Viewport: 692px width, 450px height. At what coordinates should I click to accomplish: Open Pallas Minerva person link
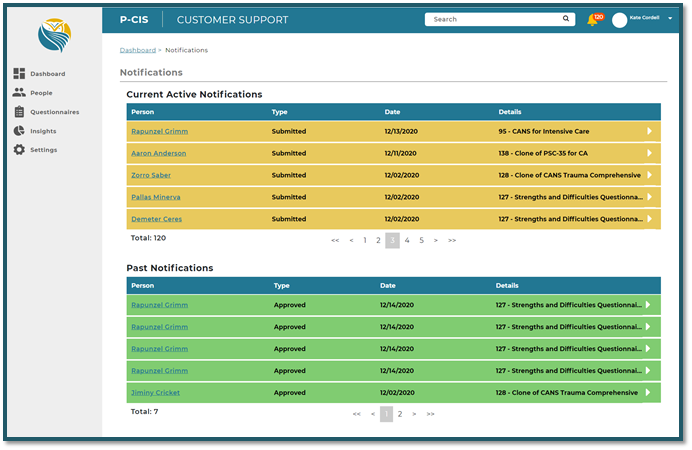[155, 197]
